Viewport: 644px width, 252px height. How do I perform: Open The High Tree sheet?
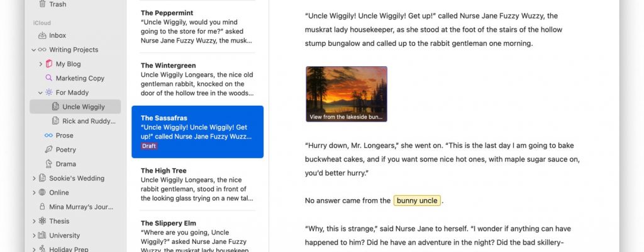point(197,185)
